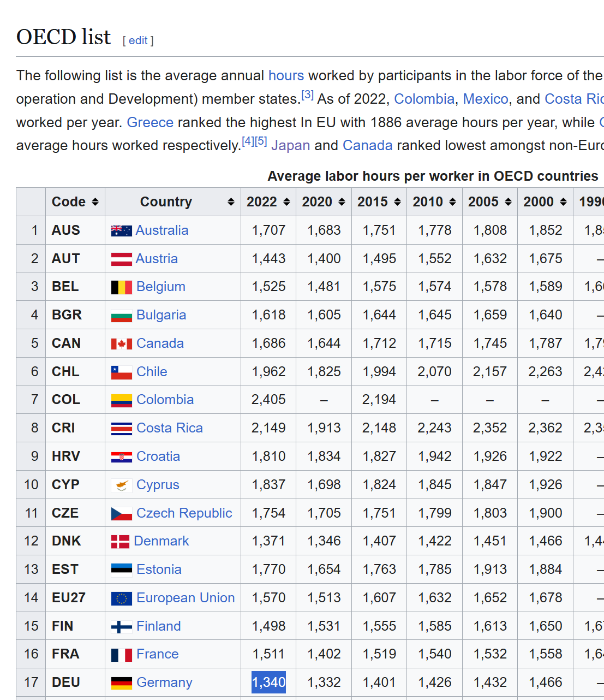
Task: Open the hours link in paragraph
Action: pyautogui.click(x=286, y=75)
